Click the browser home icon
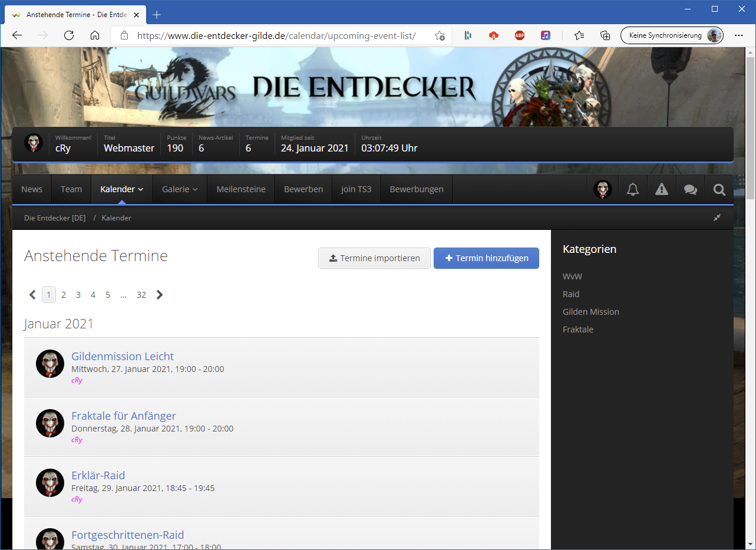 tap(95, 35)
